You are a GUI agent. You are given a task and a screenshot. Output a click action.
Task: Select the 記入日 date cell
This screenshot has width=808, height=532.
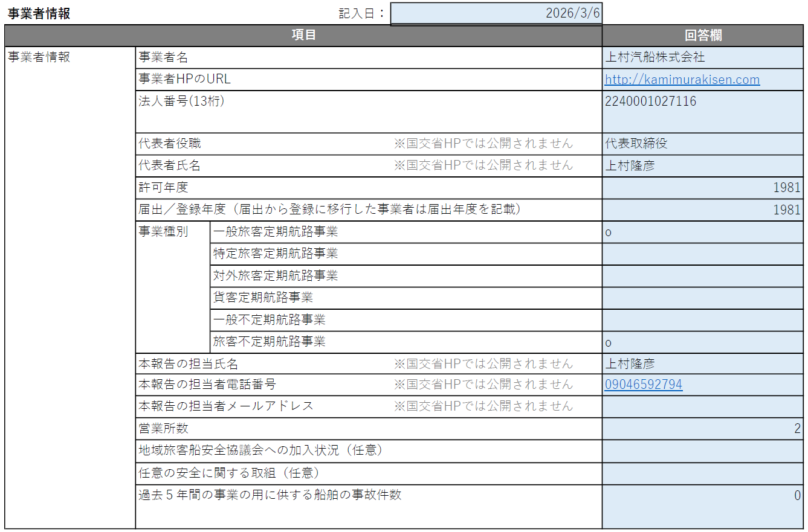tap(496, 14)
